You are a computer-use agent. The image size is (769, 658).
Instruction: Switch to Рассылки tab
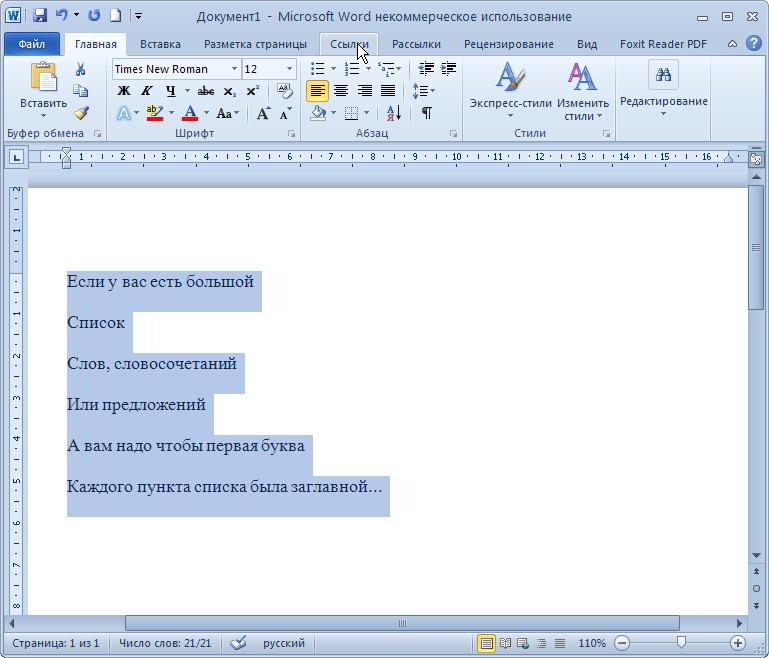click(416, 44)
